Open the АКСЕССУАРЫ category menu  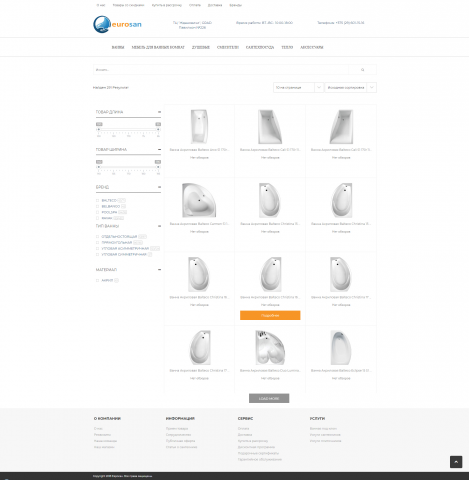coord(312,47)
